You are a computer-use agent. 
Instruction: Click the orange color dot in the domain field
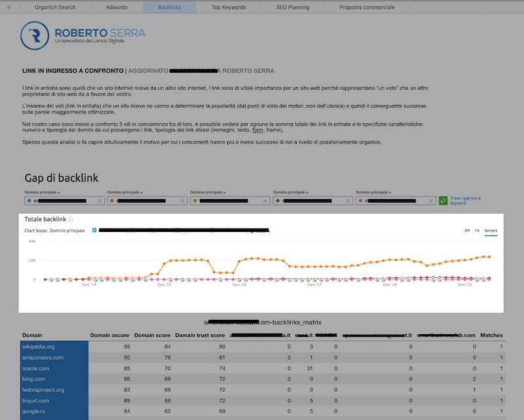(112, 200)
